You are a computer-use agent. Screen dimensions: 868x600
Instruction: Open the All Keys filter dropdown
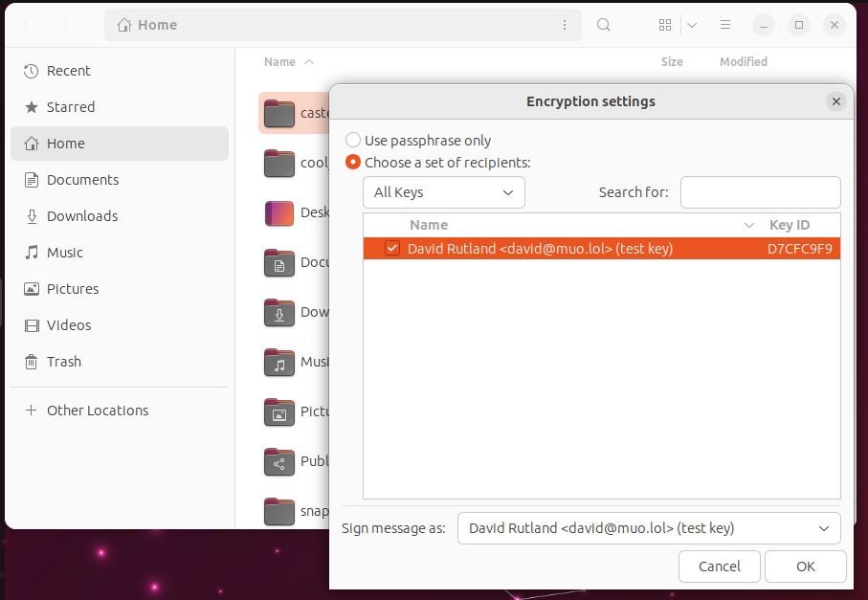click(x=443, y=192)
